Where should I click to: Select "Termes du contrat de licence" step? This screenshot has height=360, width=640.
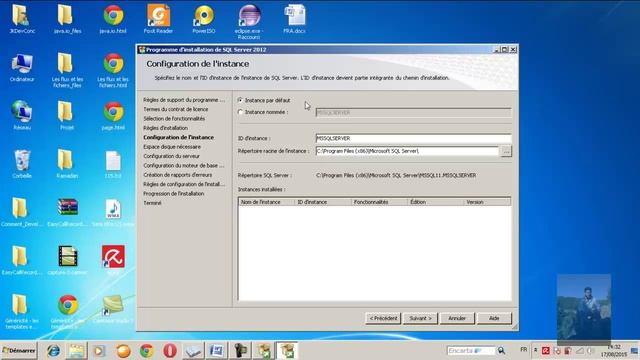pos(176,109)
